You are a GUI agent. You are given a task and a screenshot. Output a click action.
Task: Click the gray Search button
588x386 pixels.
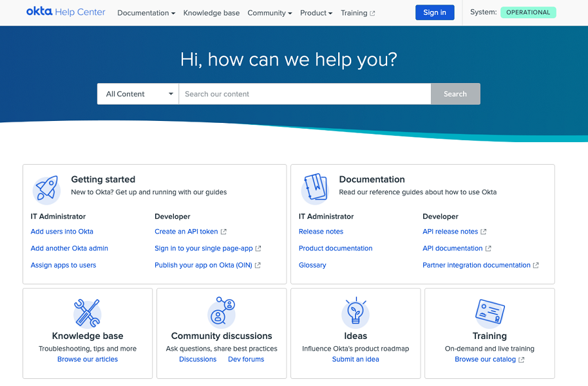[x=455, y=94]
